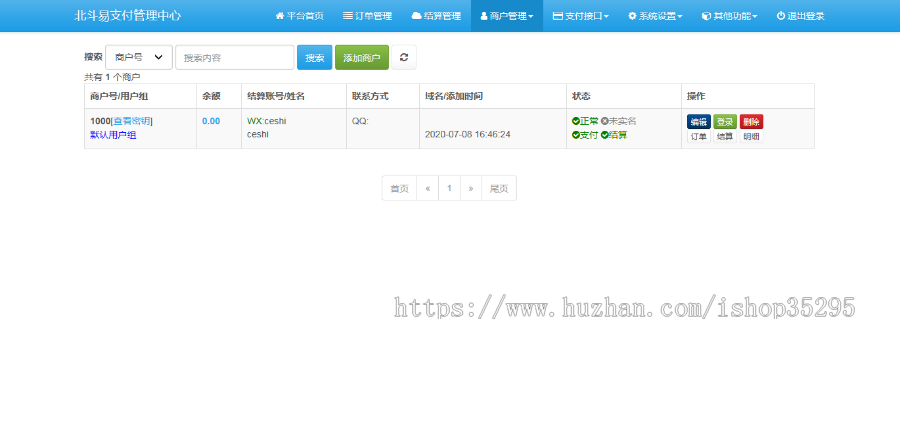Open the 其他功能 dropdown menu
Screen dimensions: 900x422
click(x=729, y=16)
